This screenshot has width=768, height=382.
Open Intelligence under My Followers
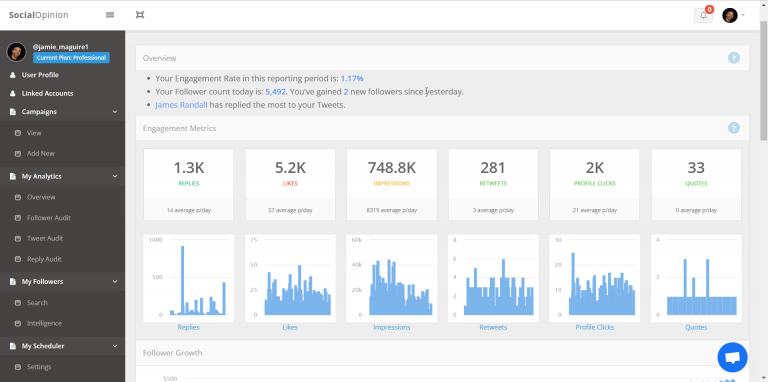[x=45, y=323]
